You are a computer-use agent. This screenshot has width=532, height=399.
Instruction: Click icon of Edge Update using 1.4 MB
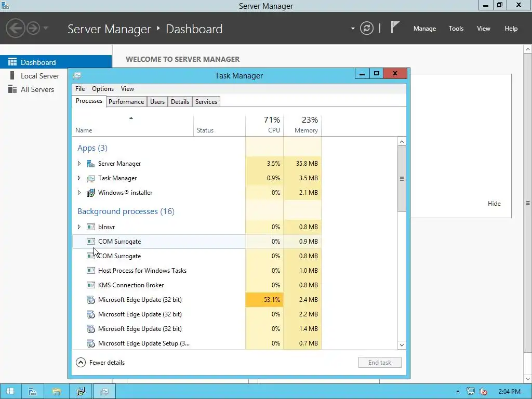pyautogui.click(x=90, y=329)
